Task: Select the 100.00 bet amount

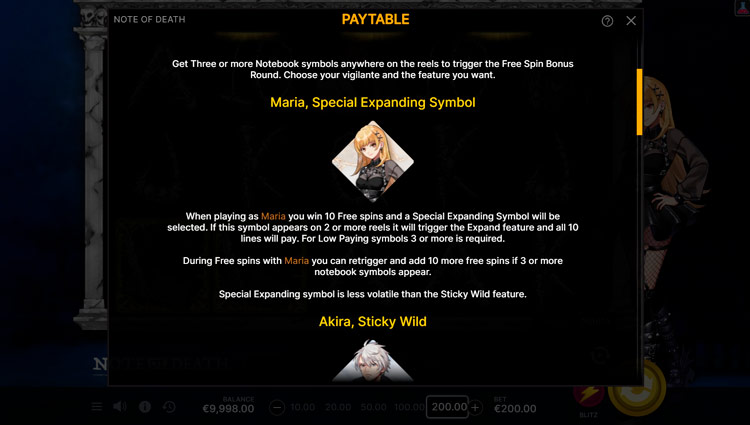Action: [x=409, y=407]
